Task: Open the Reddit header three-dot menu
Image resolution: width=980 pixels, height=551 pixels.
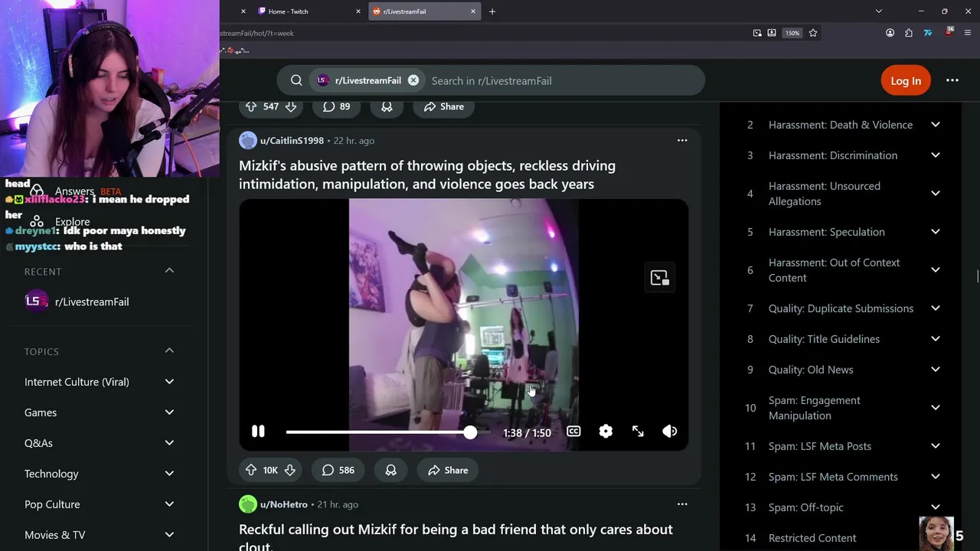Action: (x=952, y=80)
